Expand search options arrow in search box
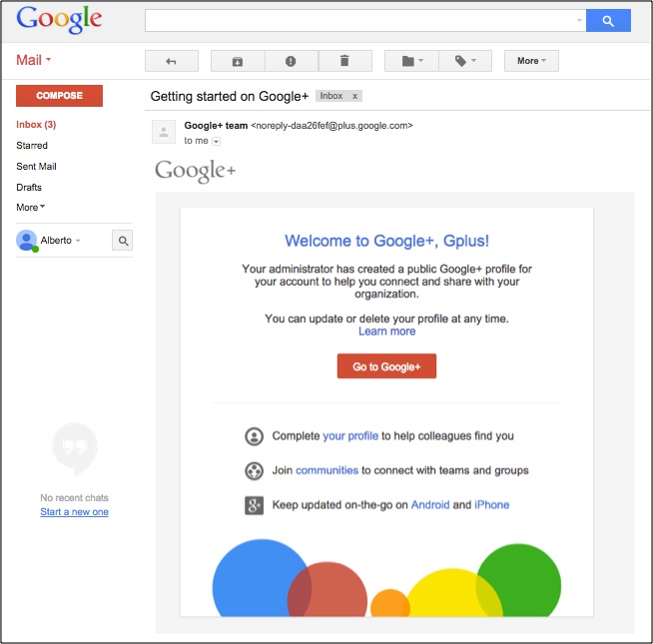Viewport: 653px width, 644px height. point(579,20)
